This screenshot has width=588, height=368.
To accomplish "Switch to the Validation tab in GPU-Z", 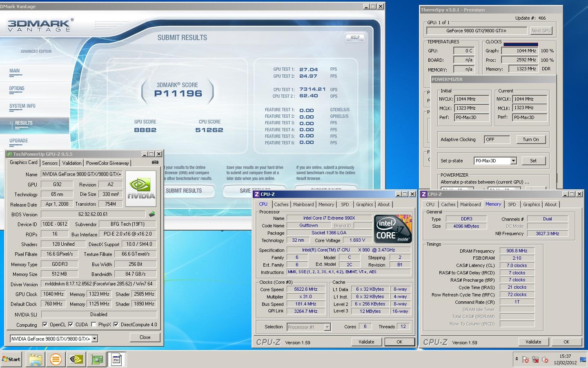I will [x=72, y=163].
